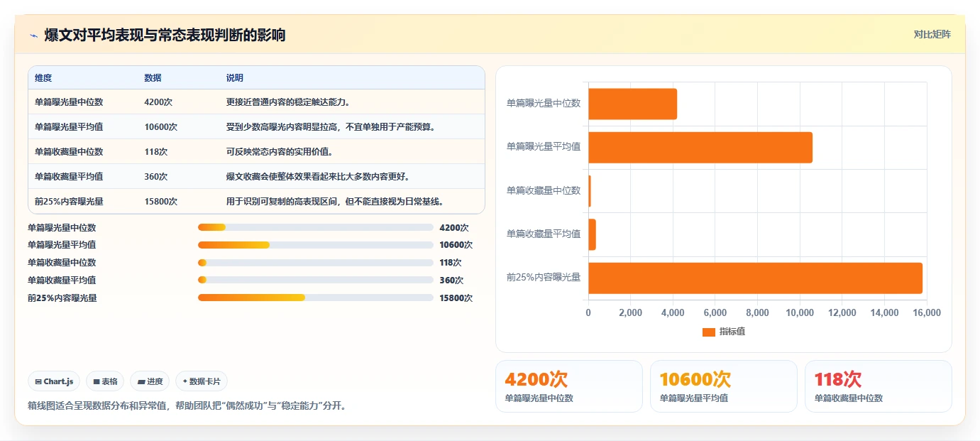
Task: Click the 说明 column header
Action: [x=235, y=77]
